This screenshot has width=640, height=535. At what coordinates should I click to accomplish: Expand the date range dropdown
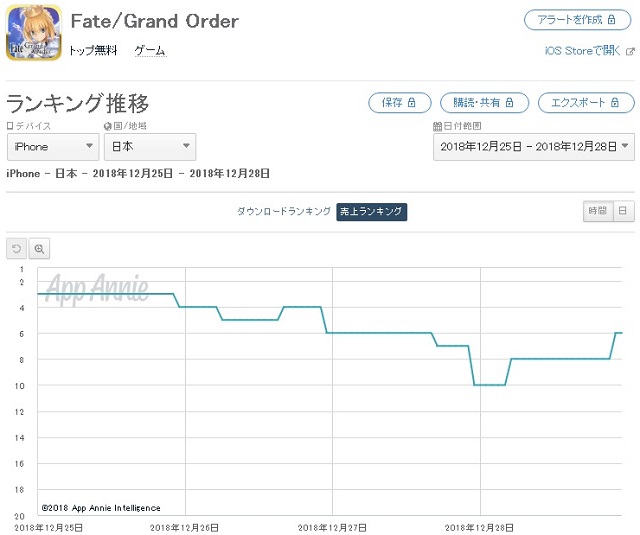[534, 147]
